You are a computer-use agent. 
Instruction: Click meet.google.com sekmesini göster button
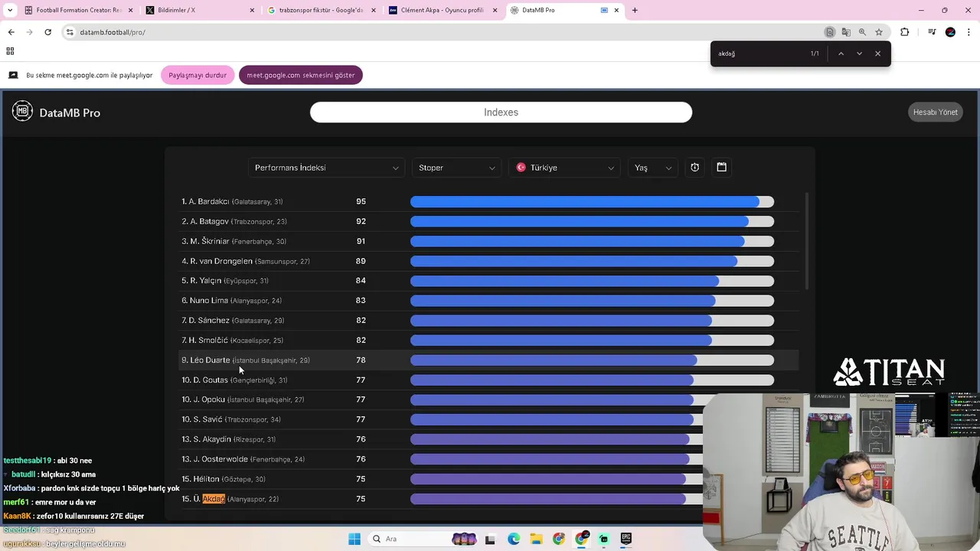(x=300, y=75)
